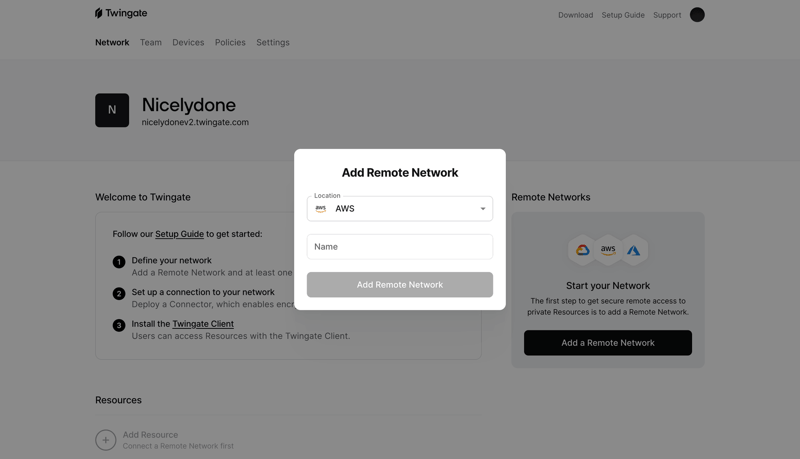This screenshot has width=800, height=459.
Task: Click nicelydonev2.twingate.com address text
Action: click(195, 122)
